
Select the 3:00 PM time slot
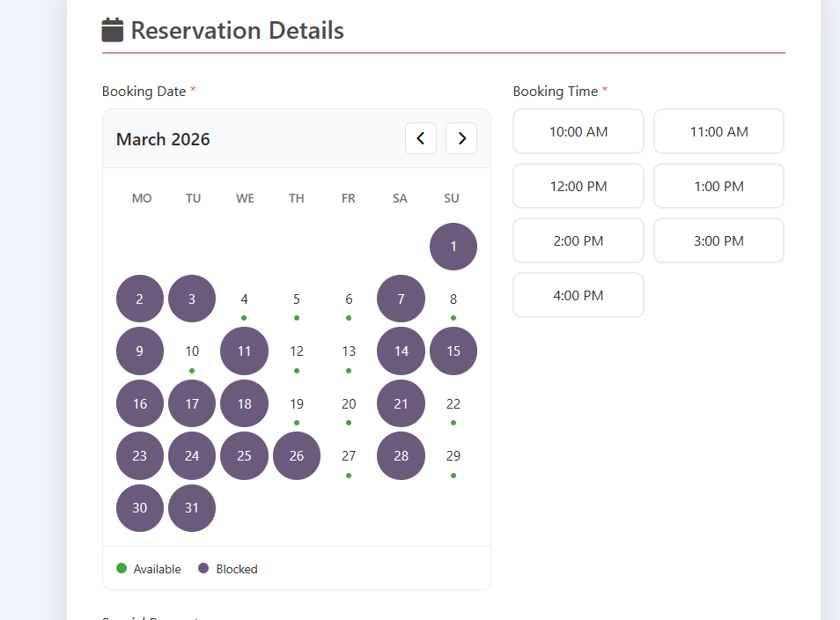coord(718,240)
